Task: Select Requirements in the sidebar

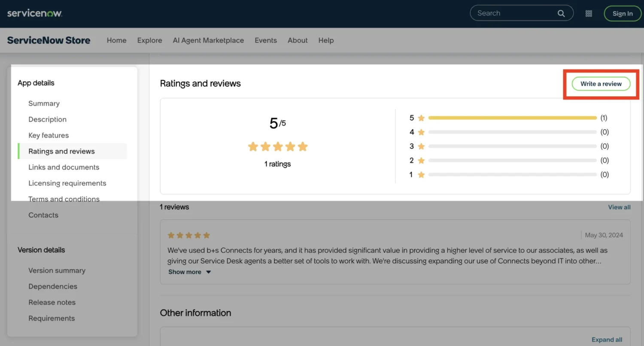Action: pos(52,318)
